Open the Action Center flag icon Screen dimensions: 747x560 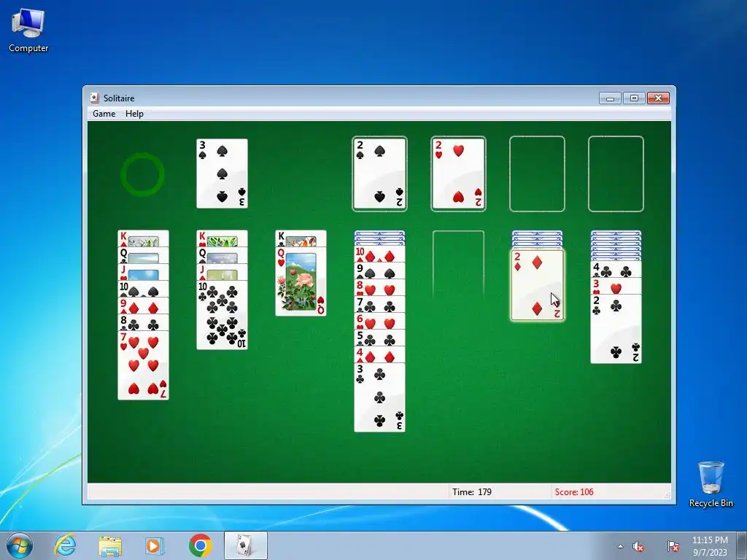[x=673, y=546]
